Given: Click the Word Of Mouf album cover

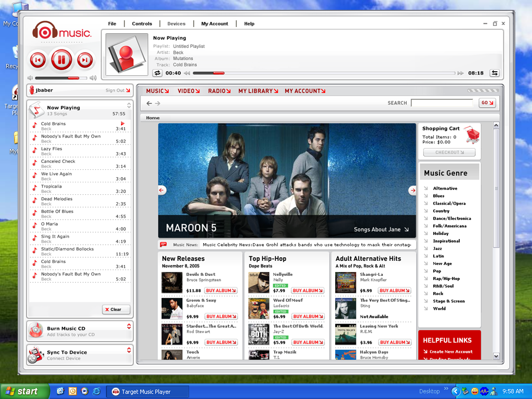Looking at the screenshot, I should click(x=259, y=309).
